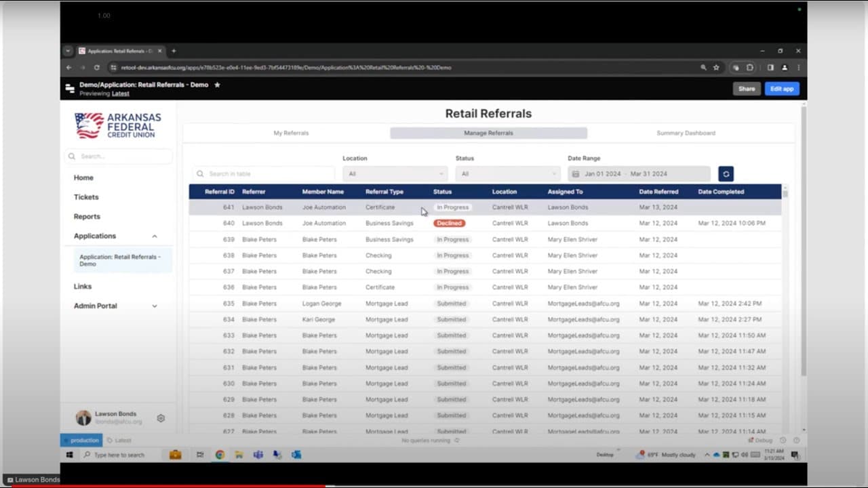Viewport: 868px width, 488px height.
Task: Toggle the production environment selector
Action: click(x=81, y=440)
